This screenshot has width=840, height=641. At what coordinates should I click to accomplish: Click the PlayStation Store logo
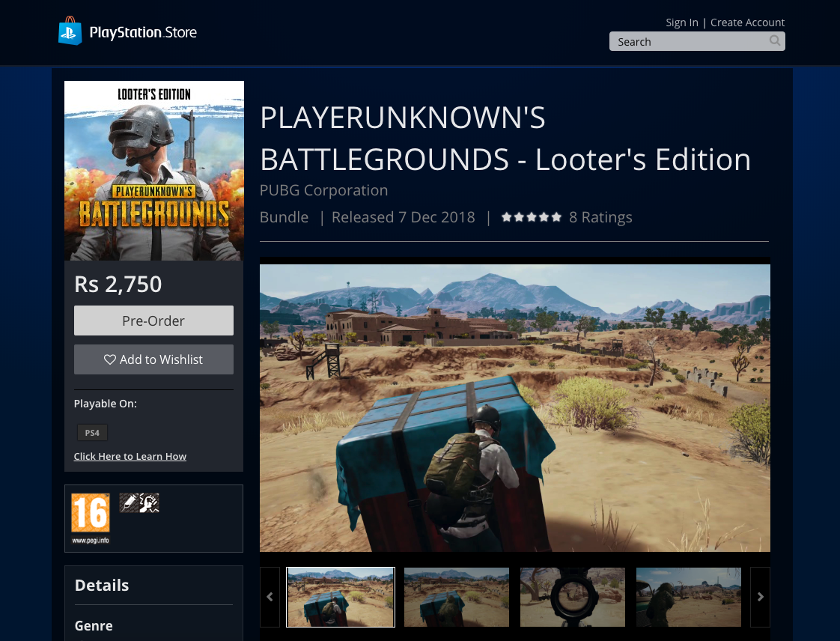tap(128, 32)
